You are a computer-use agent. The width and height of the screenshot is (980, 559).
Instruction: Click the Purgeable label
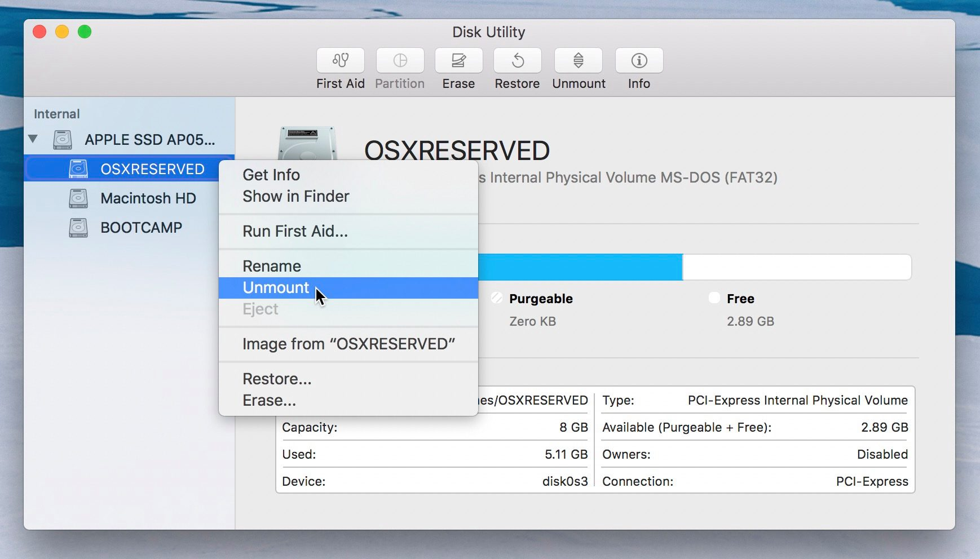pos(541,299)
